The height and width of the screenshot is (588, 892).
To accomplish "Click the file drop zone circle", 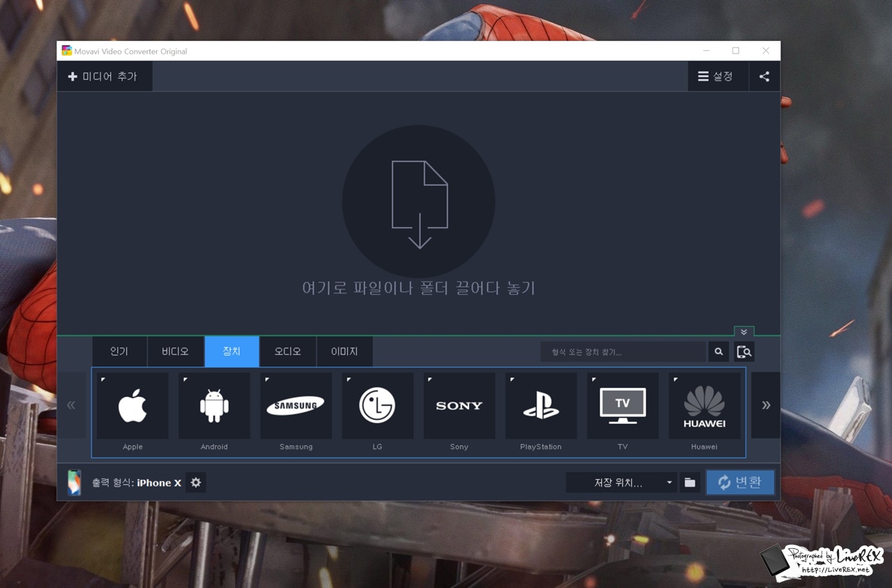I will pyautogui.click(x=419, y=201).
